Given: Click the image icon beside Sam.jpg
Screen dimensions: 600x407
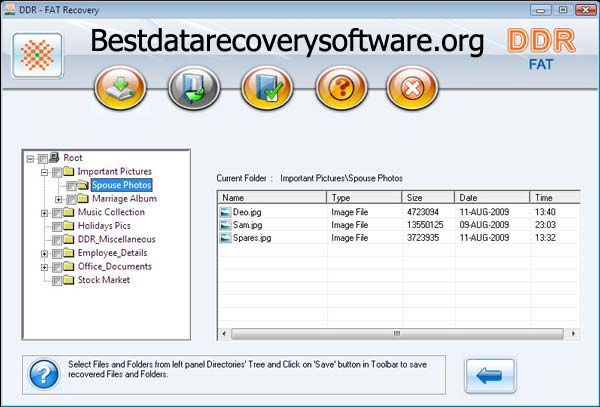Looking at the screenshot, I should coord(226,225).
